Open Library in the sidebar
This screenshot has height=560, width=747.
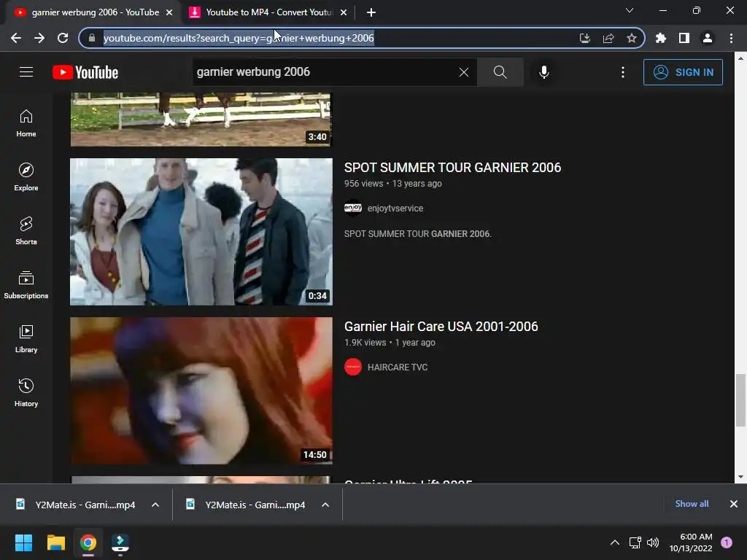(26, 339)
